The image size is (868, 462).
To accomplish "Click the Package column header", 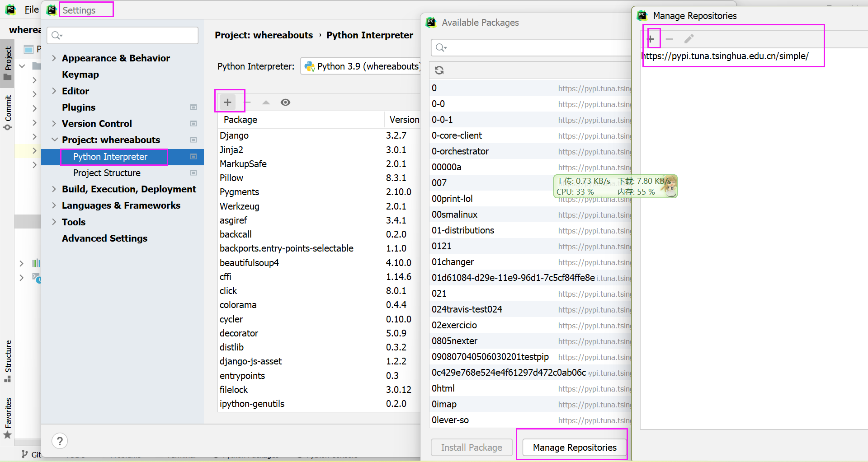I will pyautogui.click(x=302, y=120).
